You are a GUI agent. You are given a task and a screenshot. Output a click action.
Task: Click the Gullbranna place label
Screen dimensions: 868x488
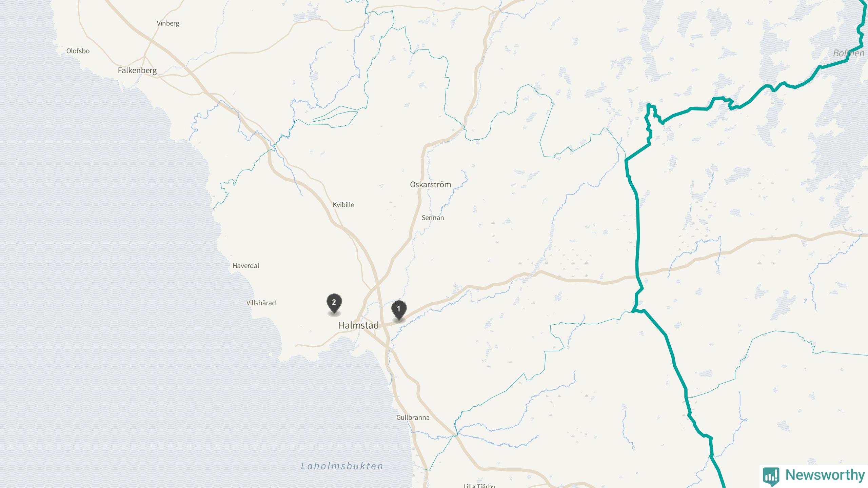point(413,418)
